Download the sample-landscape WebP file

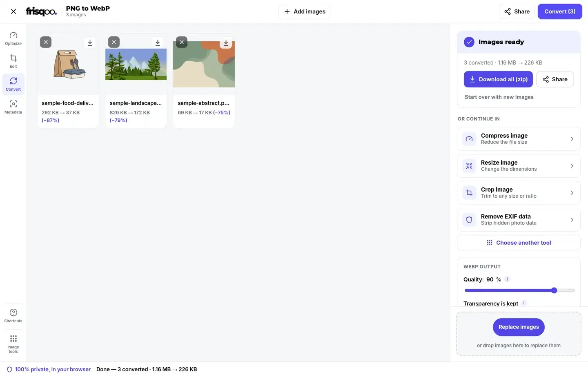(x=158, y=42)
